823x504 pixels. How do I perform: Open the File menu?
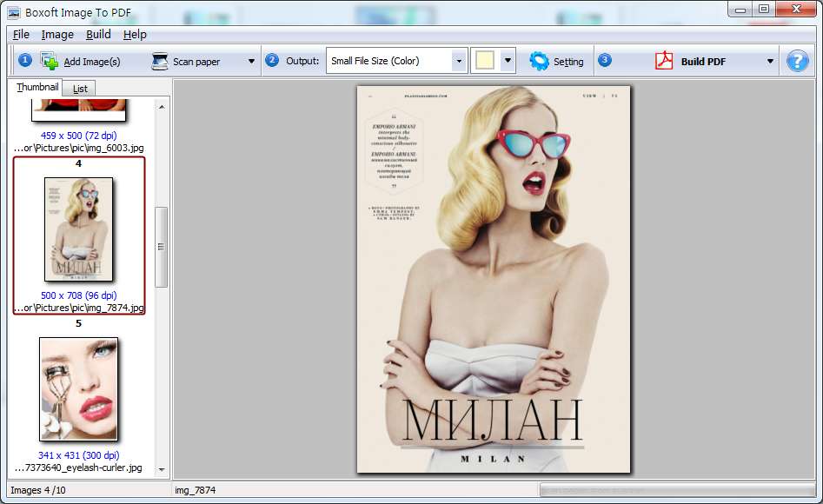[21, 34]
